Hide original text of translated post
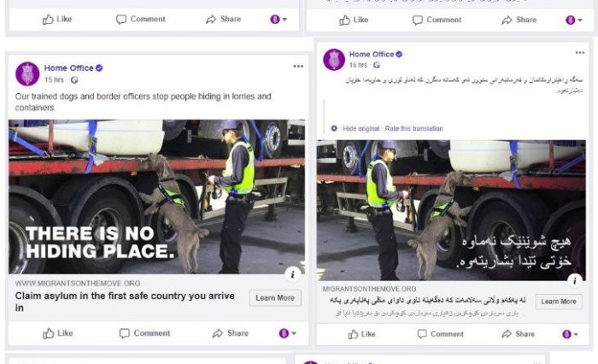 point(361,128)
